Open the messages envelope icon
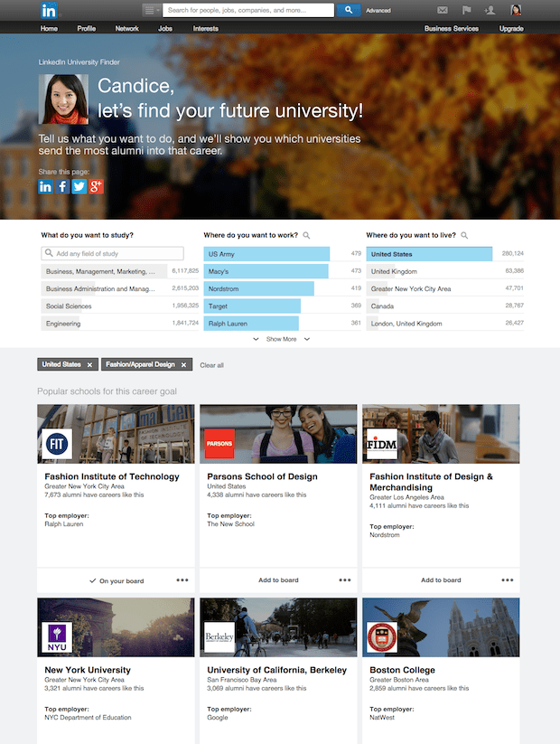The image size is (560, 744). tap(443, 10)
